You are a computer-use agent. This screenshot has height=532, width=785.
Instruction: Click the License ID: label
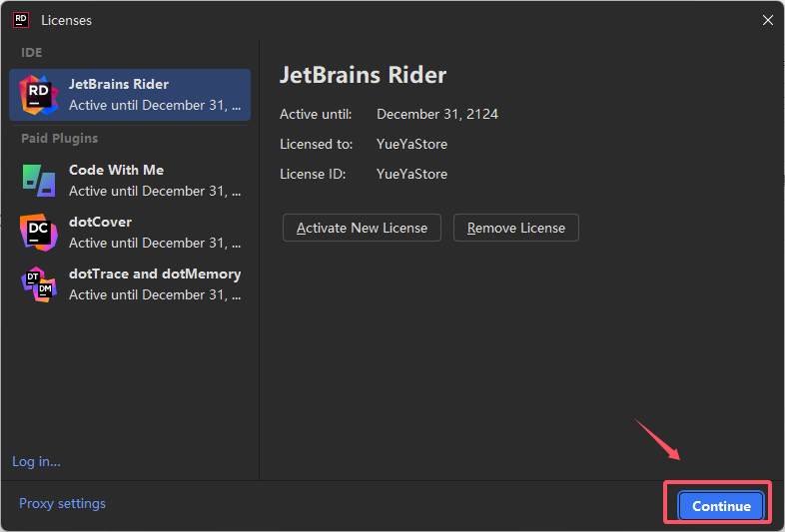313,174
